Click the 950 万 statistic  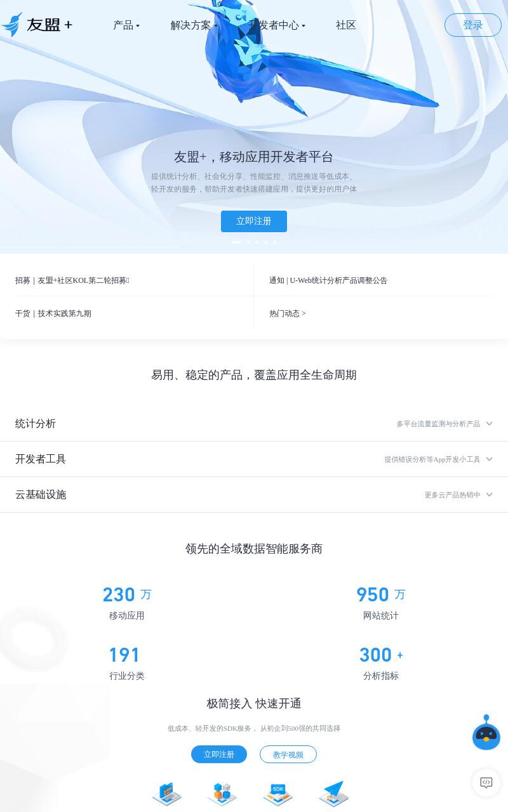[381, 594]
